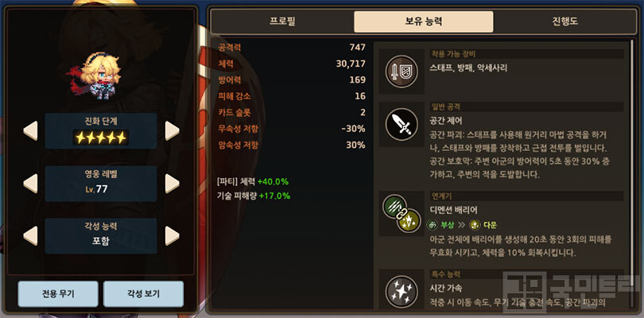This screenshot has width=644, height=318.
Task: Click the chain skill icon for 디멘션 배리어
Action: [x=402, y=214]
